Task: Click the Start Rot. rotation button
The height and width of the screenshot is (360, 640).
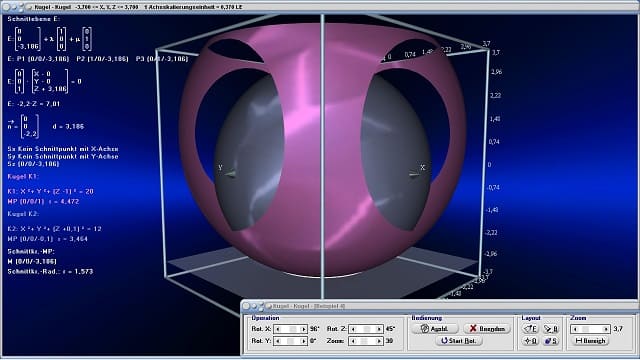Action: [459, 341]
